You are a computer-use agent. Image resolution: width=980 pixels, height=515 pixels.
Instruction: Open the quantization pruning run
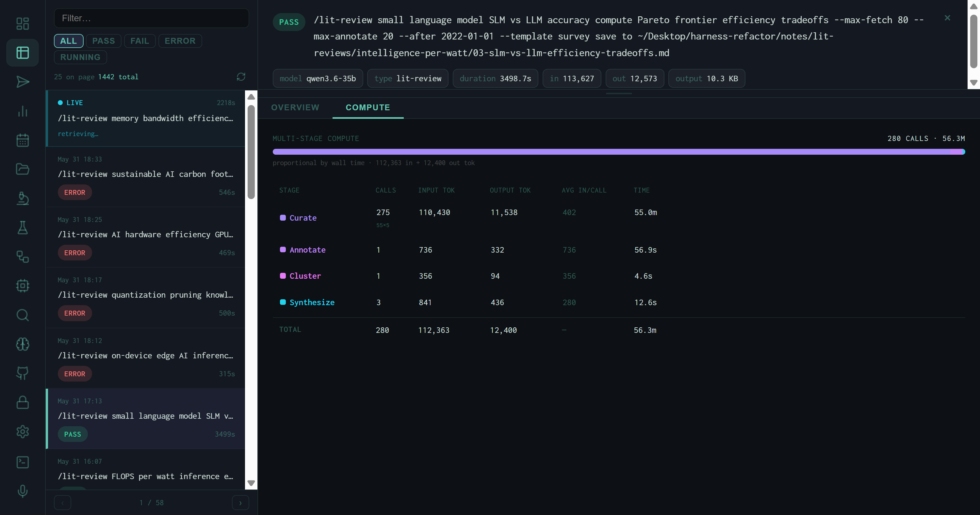coord(146,298)
